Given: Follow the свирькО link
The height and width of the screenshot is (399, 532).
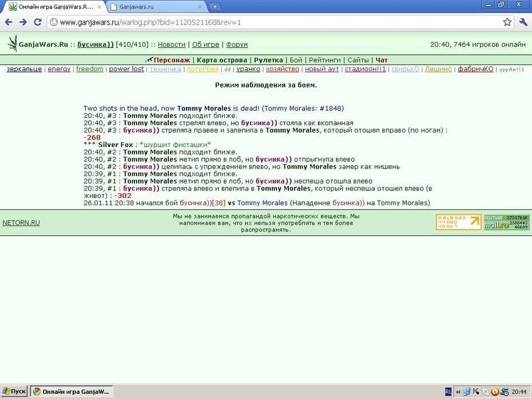Looking at the screenshot, I should (405, 69).
